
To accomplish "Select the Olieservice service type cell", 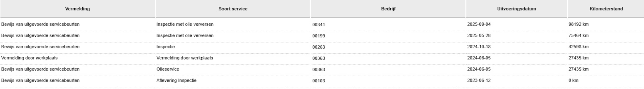I will click(x=168, y=69).
